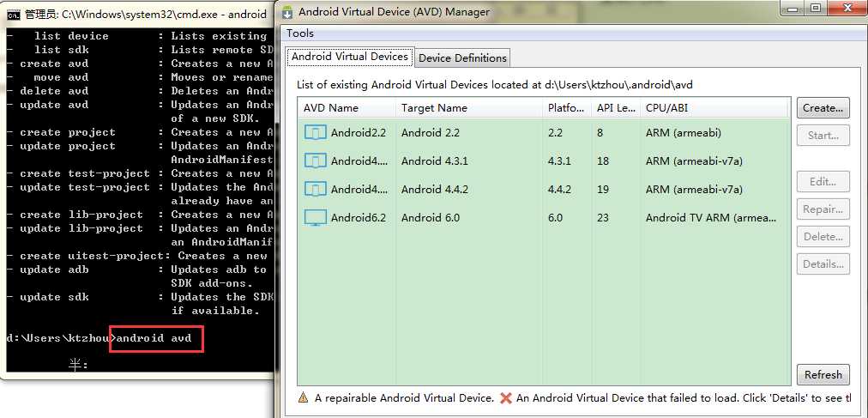Click the Repair... button
The image size is (868, 418).
(x=823, y=209)
